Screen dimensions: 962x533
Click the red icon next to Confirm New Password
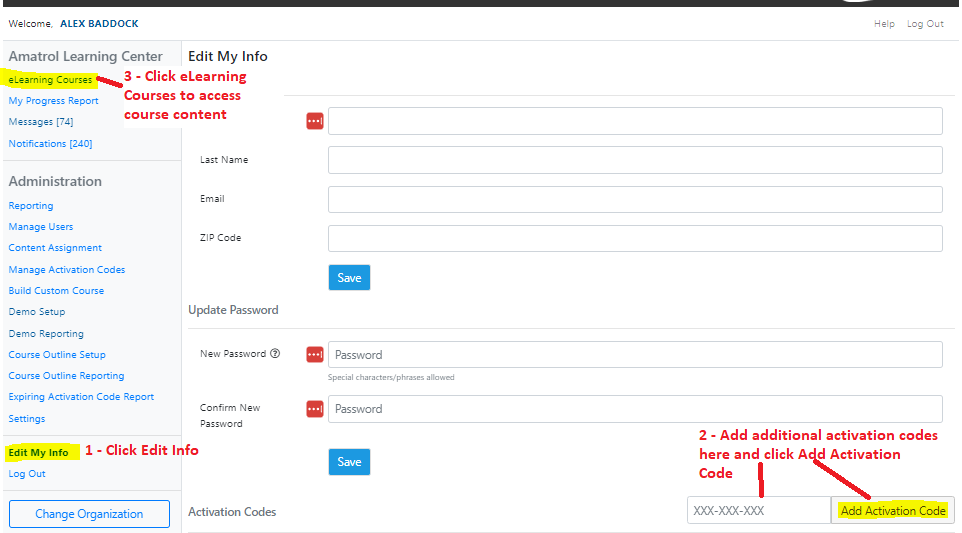point(315,408)
